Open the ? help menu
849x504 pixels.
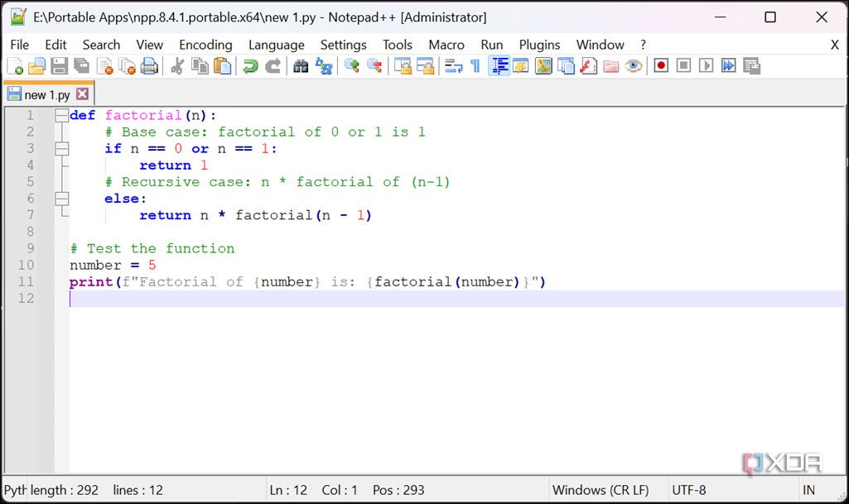[x=643, y=45]
